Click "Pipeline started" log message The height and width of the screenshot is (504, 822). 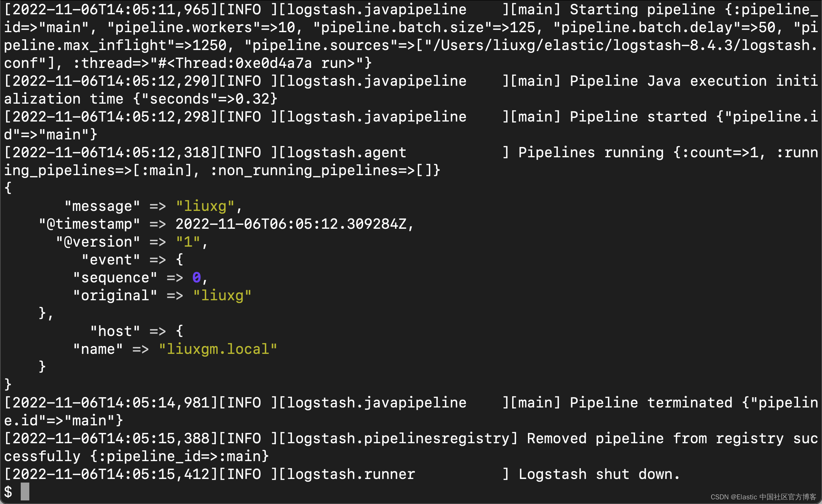tap(638, 117)
